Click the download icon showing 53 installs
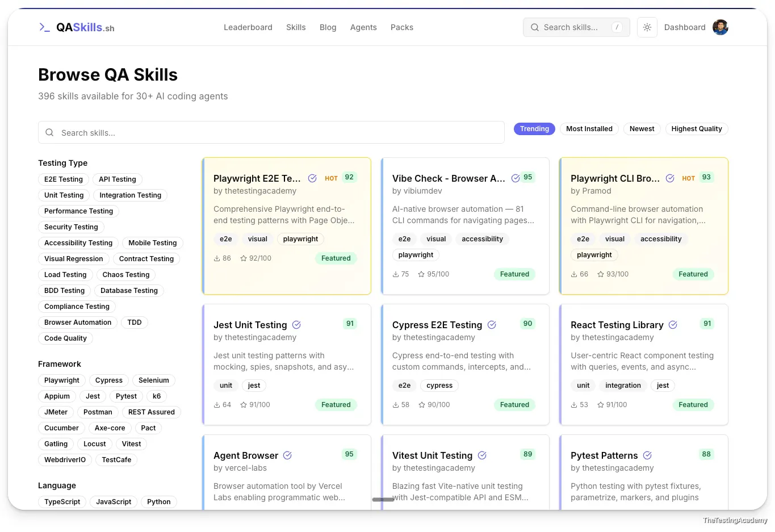The width and height of the screenshot is (775, 532). 574,405
